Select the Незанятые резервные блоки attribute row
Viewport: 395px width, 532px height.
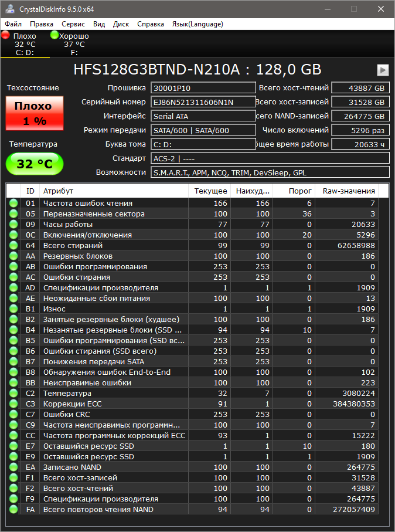(192, 330)
